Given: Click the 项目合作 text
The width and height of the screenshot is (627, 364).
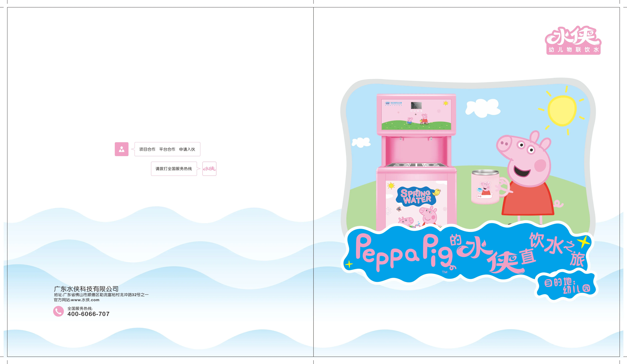Looking at the screenshot, I should point(147,149).
